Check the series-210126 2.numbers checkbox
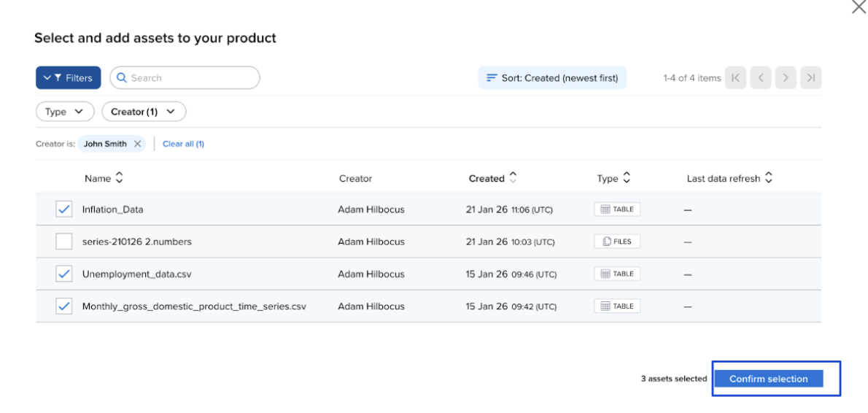 pos(64,242)
